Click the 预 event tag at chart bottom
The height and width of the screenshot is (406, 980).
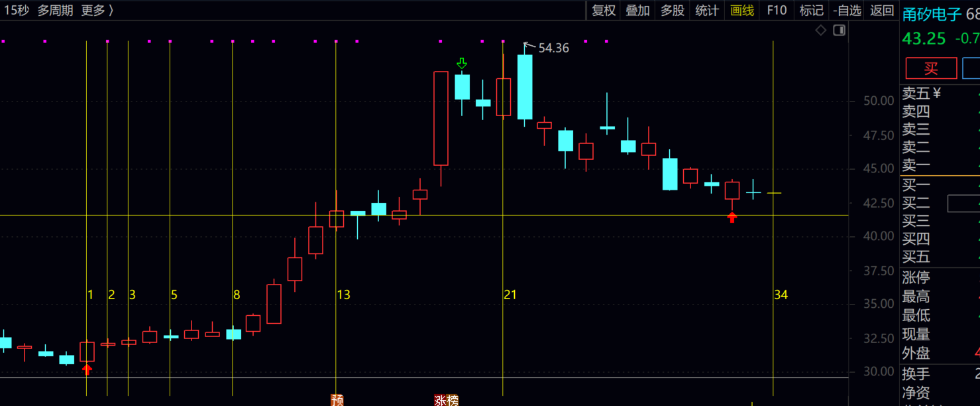(x=337, y=400)
